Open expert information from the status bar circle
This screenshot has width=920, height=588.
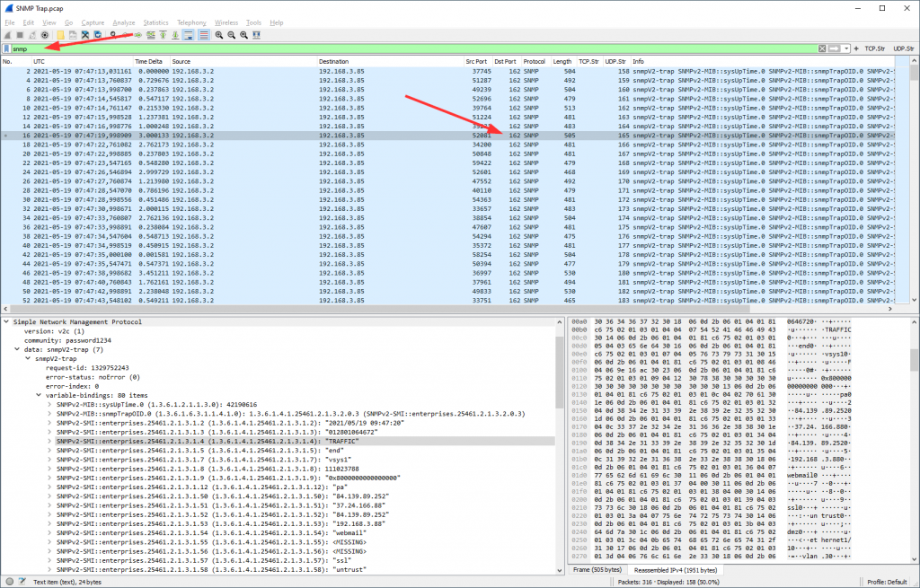[10, 582]
